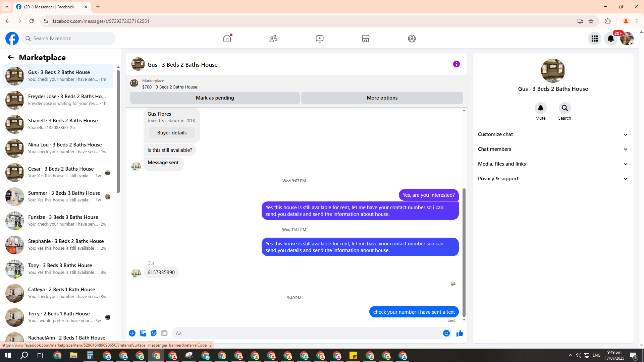Image resolution: width=644 pixels, height=362 pixels.
Task: Bookmark this page with the star icon
Action: [591, 21]
